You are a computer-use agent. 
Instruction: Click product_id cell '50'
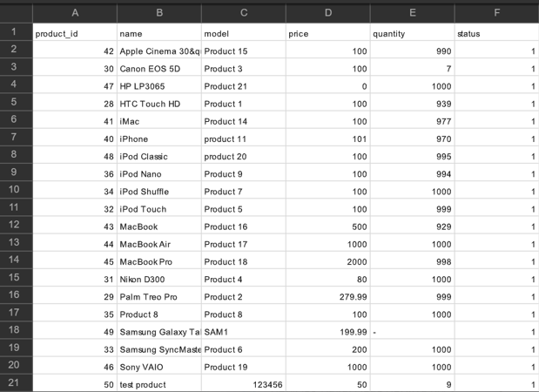(x=75, y=382)
